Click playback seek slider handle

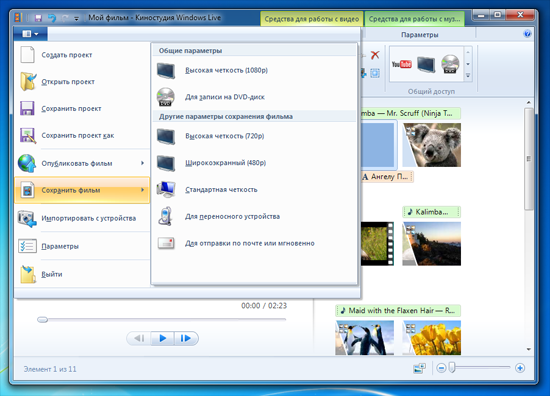pos(42,320)
